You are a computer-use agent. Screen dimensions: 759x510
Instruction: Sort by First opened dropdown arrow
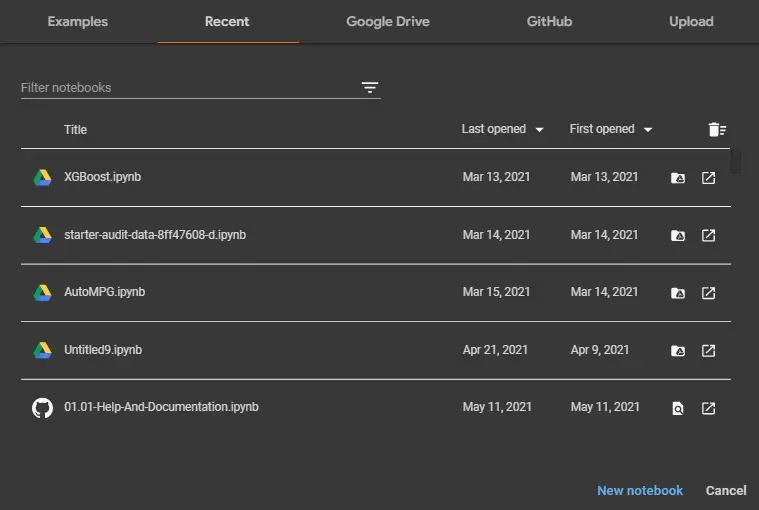(648, 129)
